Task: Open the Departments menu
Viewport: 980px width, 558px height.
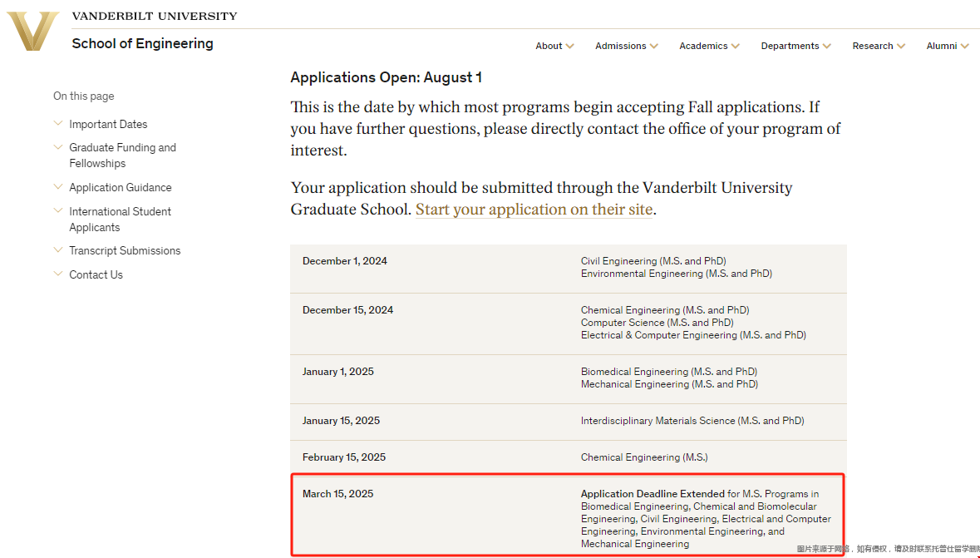Action: click(790, 46)
